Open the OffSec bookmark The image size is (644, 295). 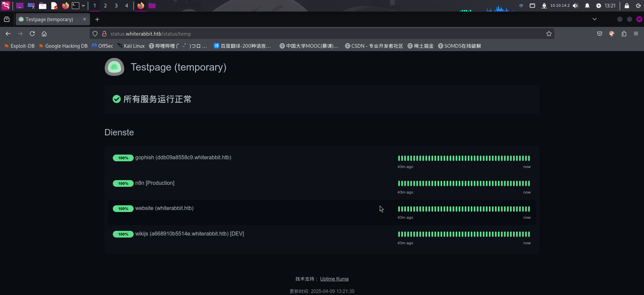(x=102, y=46)
